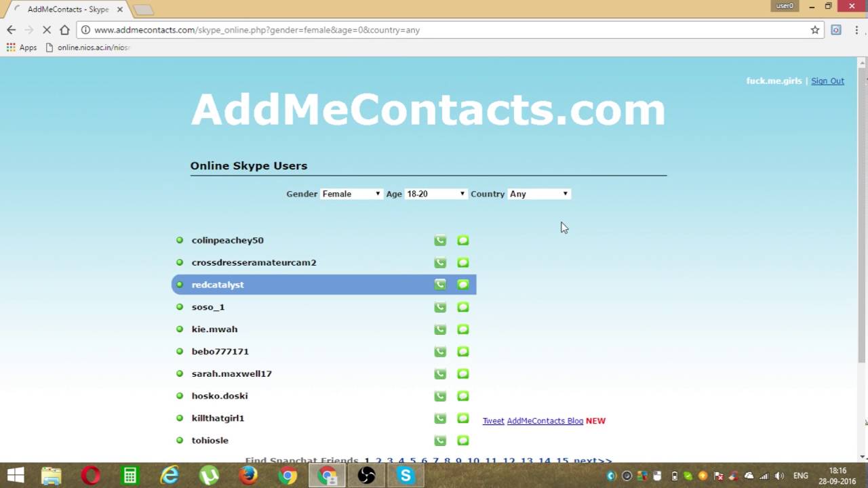Select the colinpeachey50 user name
The width and height of the screenshot is (868, 488).
click(227, 241)
